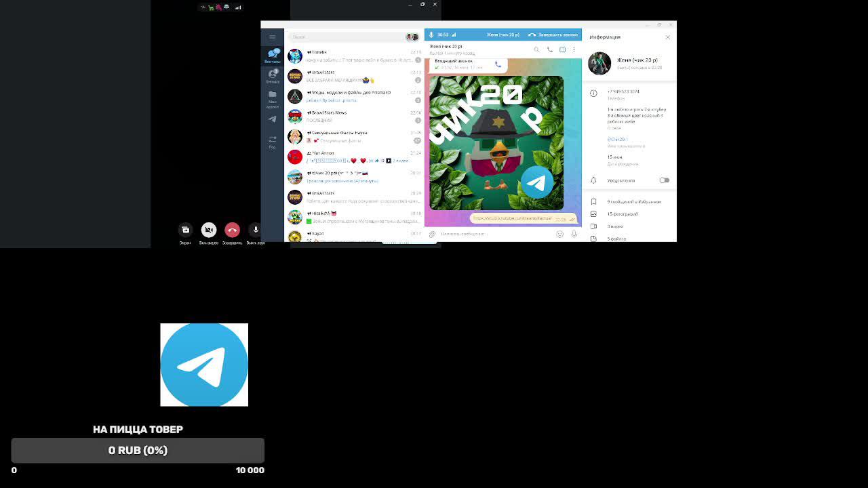Click the phone number in info

tap(624, 91)
